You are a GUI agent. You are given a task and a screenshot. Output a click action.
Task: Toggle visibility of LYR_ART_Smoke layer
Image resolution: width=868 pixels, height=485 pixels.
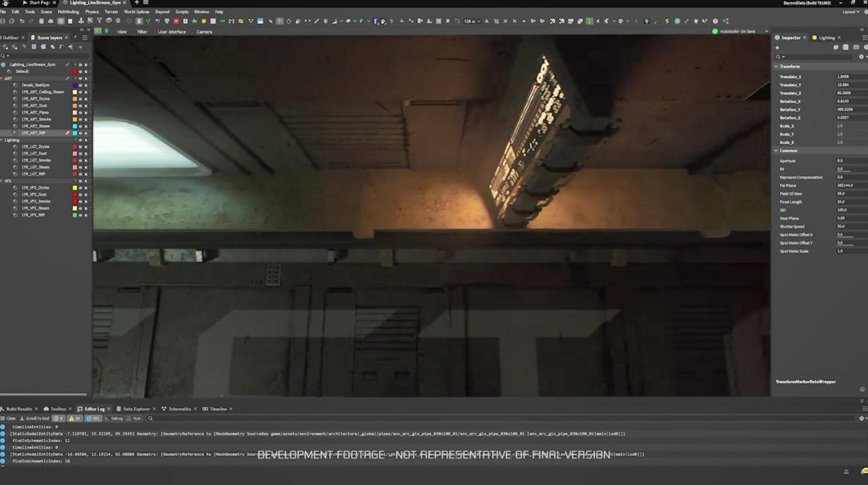pyautogui.click(x=80, y=119)
